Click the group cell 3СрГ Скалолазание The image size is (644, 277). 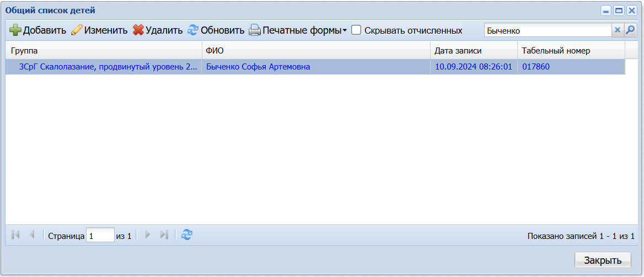[x=103, y=67]
